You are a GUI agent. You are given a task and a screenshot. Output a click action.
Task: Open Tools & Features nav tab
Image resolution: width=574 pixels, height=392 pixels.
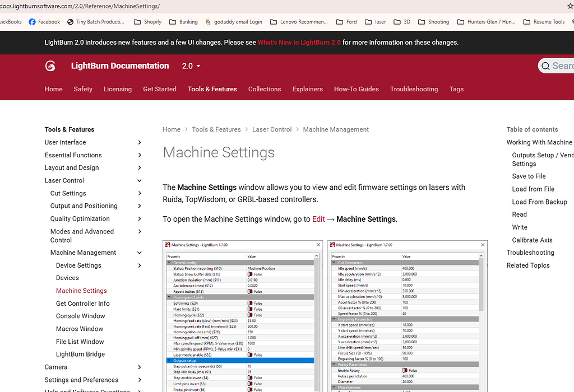tap(212, 89)
